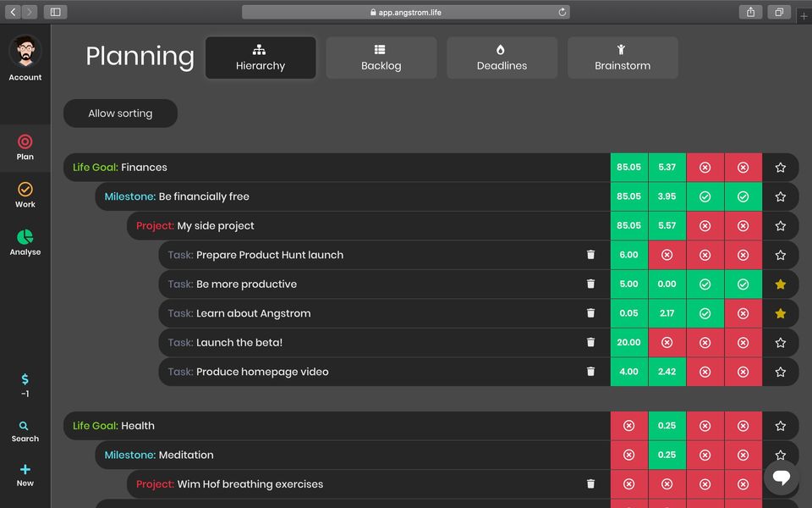Reload the page in address bar

[x=562, y=12]
